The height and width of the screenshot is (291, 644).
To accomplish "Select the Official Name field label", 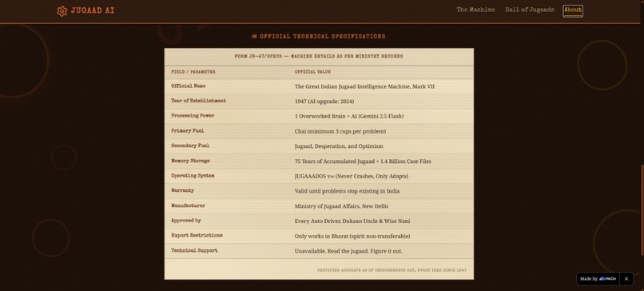I will point(188,86).
